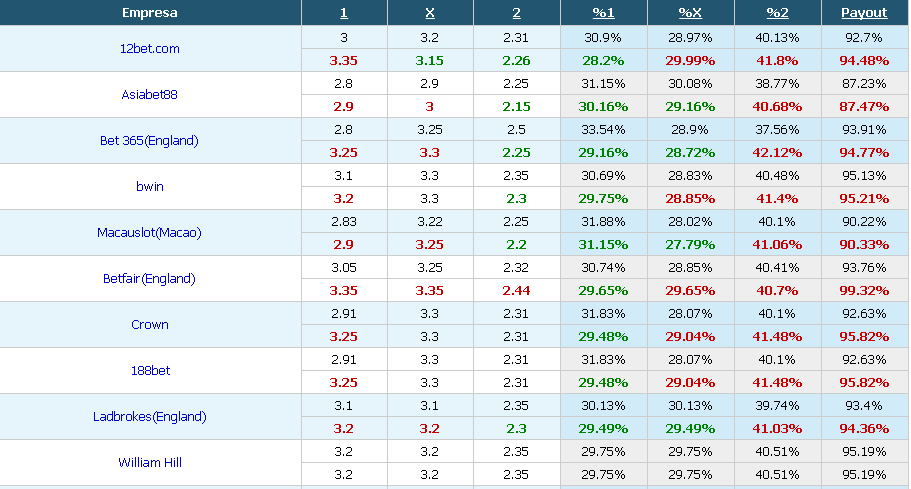Select Bet 365 opening away odds 2.5
Screen dimensions: 911x489
516,130
